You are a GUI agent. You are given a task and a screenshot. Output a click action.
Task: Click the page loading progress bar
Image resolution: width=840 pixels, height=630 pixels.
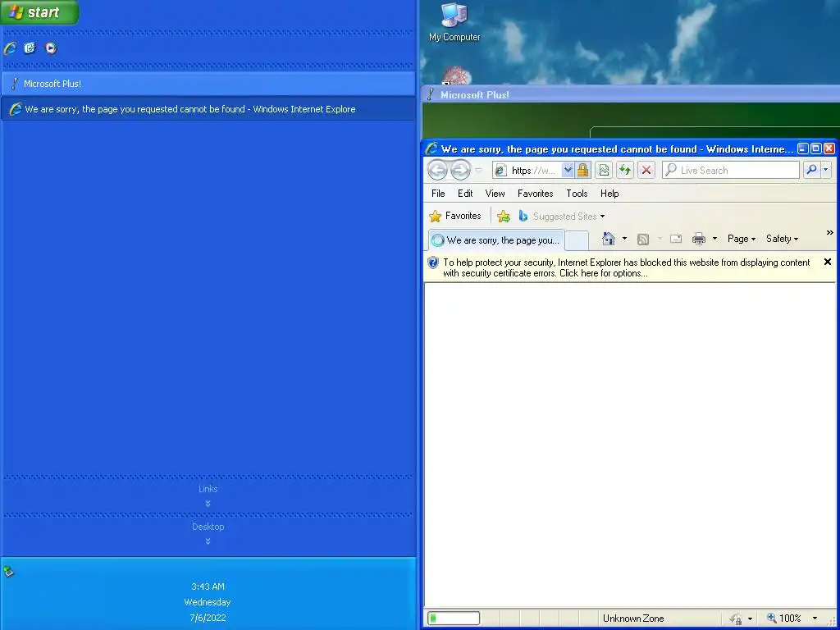click(453, 619)
